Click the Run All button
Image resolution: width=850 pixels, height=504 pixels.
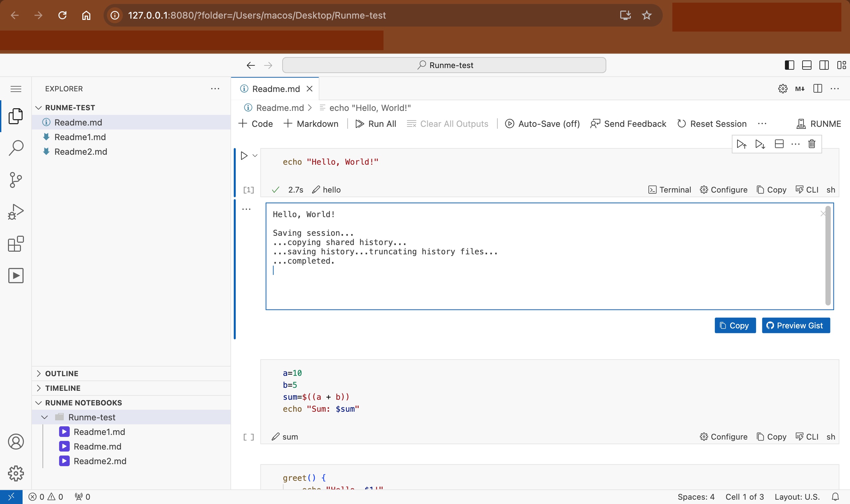point(376,124)
